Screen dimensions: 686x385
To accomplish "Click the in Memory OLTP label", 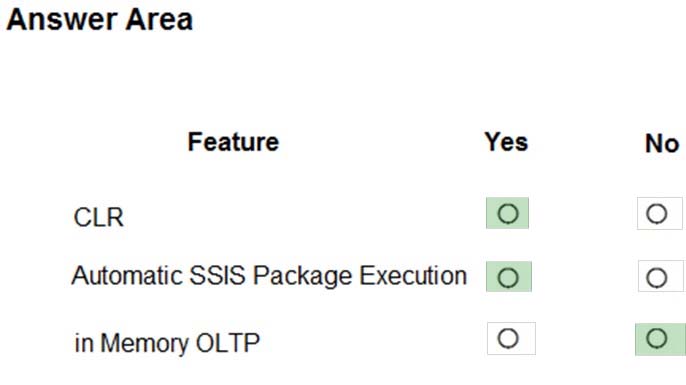I will coord(167,343).
